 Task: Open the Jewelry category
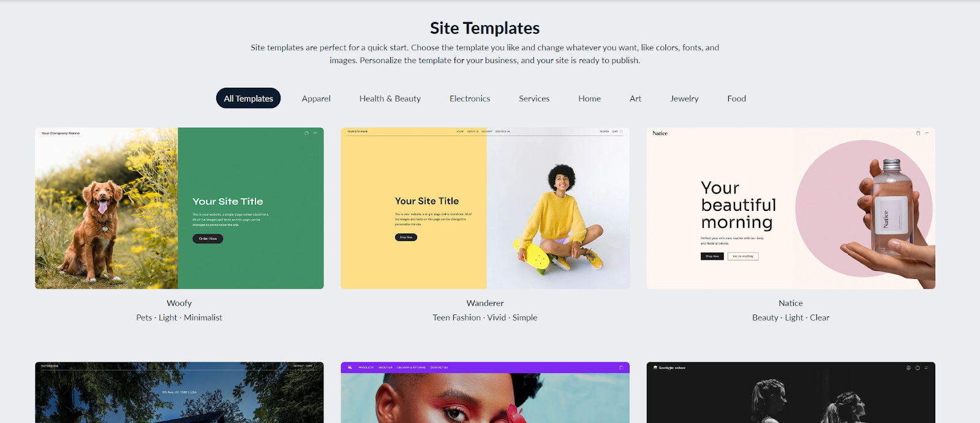coord(684,99)
